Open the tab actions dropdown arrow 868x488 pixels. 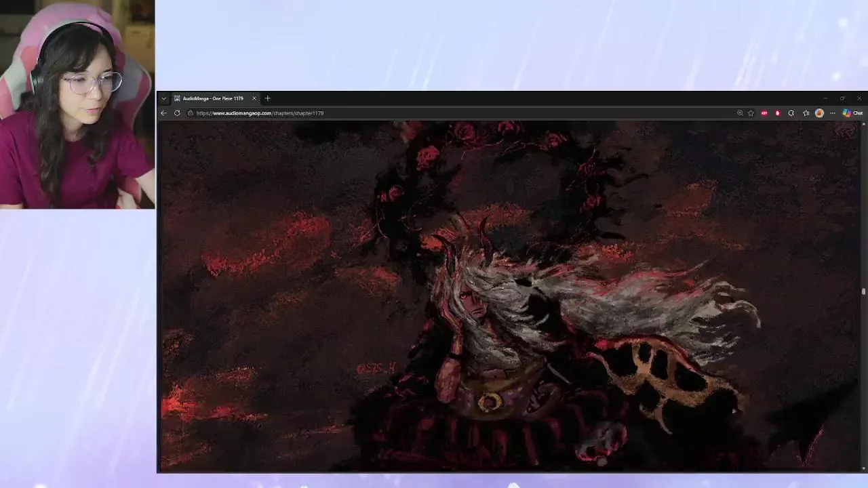coord(163,98)
